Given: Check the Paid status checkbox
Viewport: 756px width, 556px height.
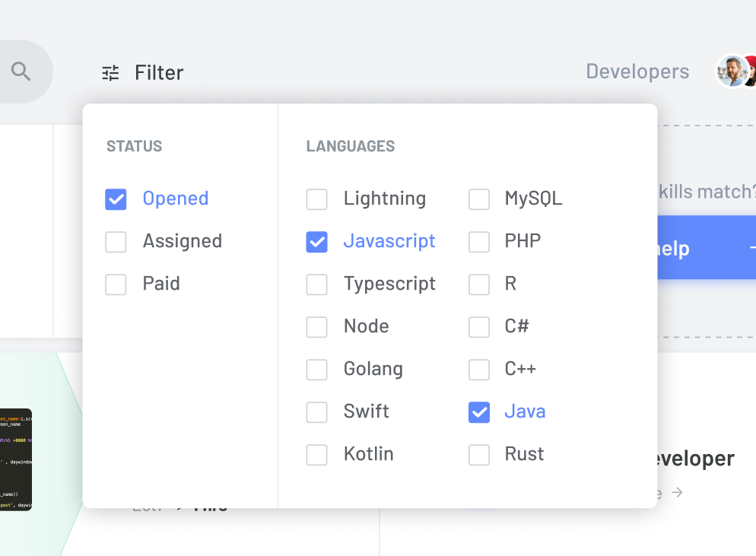Looking at the screenshot, I should tap(116, 284).
